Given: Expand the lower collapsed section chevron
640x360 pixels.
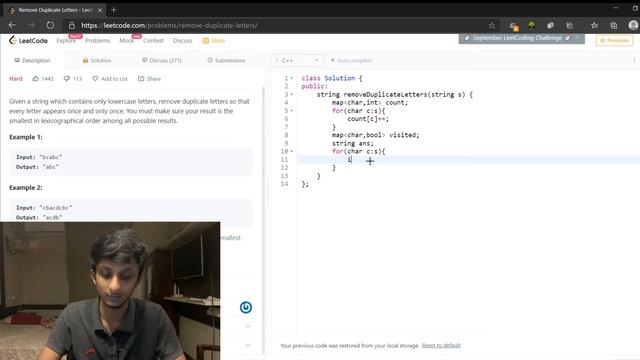Looking at the screenshot, I should (x=248, y=345).
